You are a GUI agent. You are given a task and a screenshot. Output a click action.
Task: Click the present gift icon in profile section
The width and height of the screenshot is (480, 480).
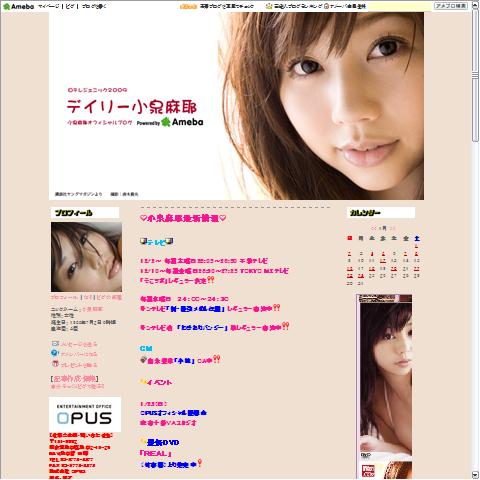click(55, 364)
